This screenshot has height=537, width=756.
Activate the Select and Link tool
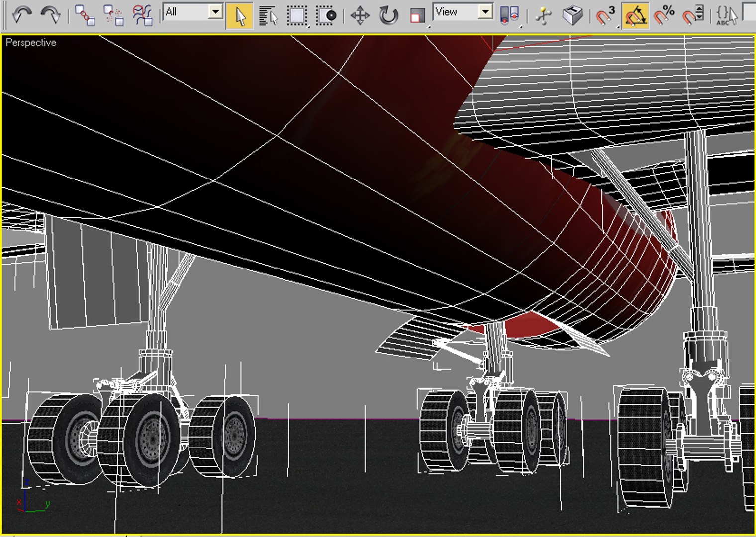click(85, 15)
